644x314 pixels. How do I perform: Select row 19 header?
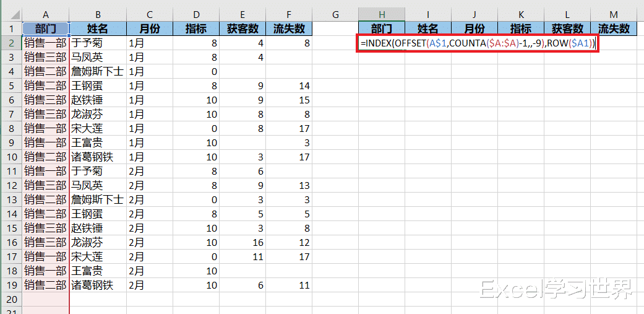pos(11,285)
